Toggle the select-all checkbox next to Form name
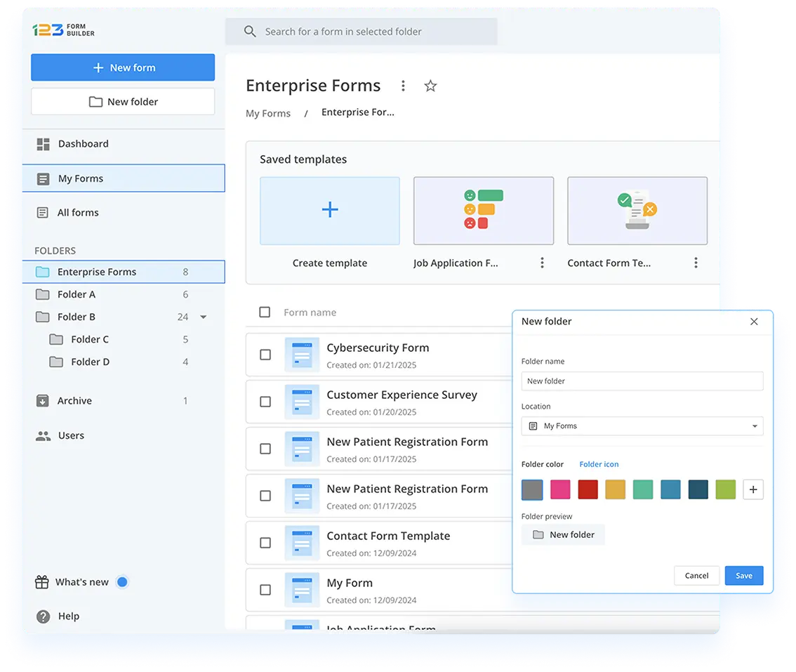Viewport: 796px width, 672px height. pos(265,312)
